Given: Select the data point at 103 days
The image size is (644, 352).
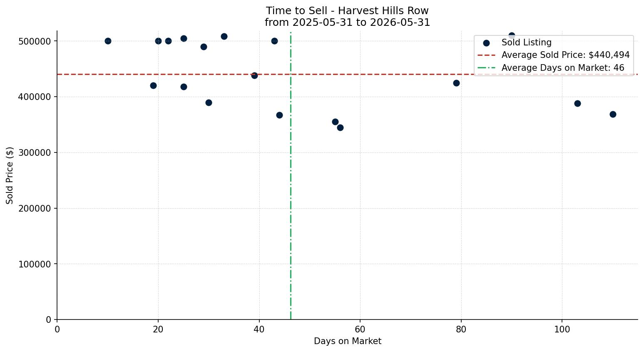Looking at the screenshot, I should pyautogui.click(x=577, y=103).
